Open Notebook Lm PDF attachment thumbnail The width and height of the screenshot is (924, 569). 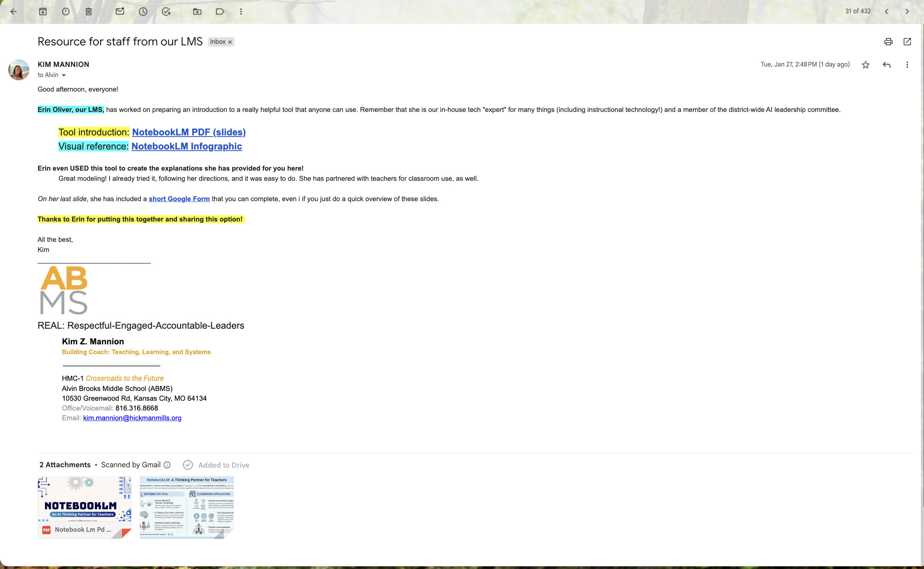pos(84,505)
